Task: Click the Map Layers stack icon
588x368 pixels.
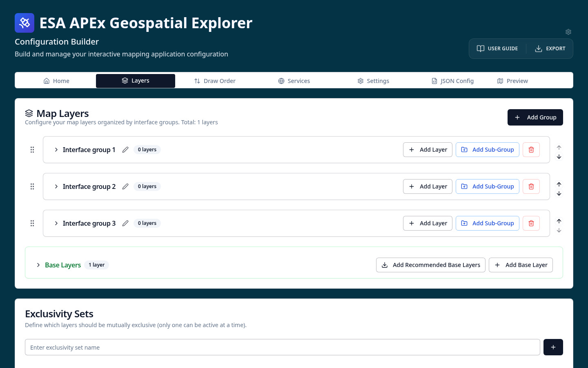Action: 29,113
